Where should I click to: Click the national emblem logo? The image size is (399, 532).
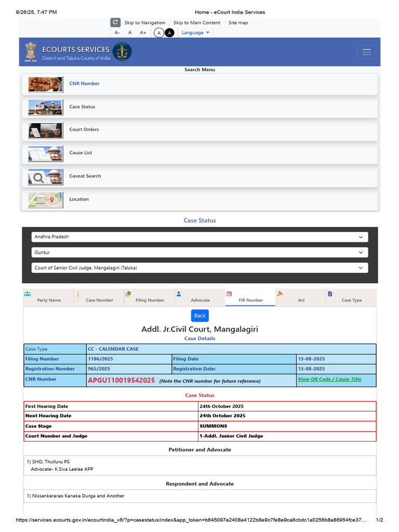31,52
